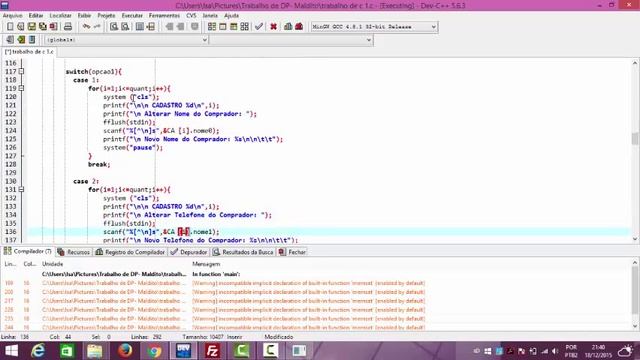
Task: Click the toggle bookmark toolbar icon
Action: point(32,40)
